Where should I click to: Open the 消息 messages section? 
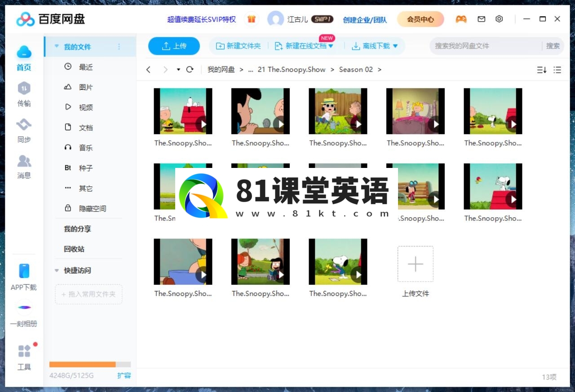(x=24, y=160)
